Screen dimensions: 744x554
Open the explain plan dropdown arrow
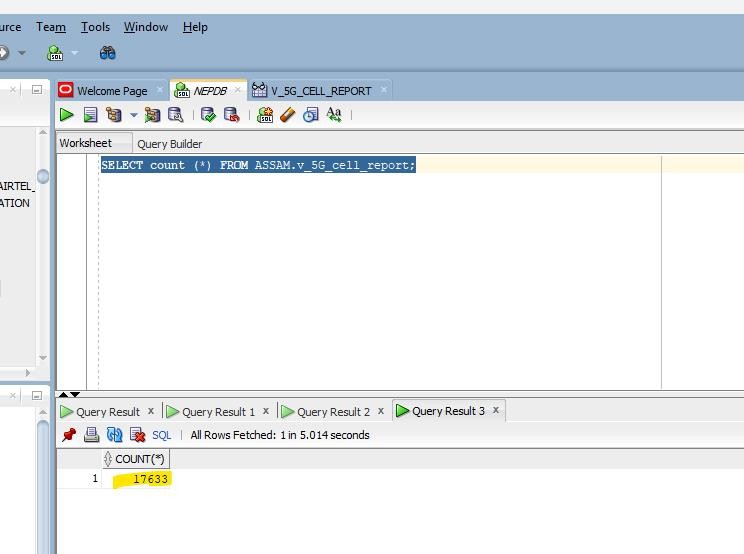click(133, 115)
